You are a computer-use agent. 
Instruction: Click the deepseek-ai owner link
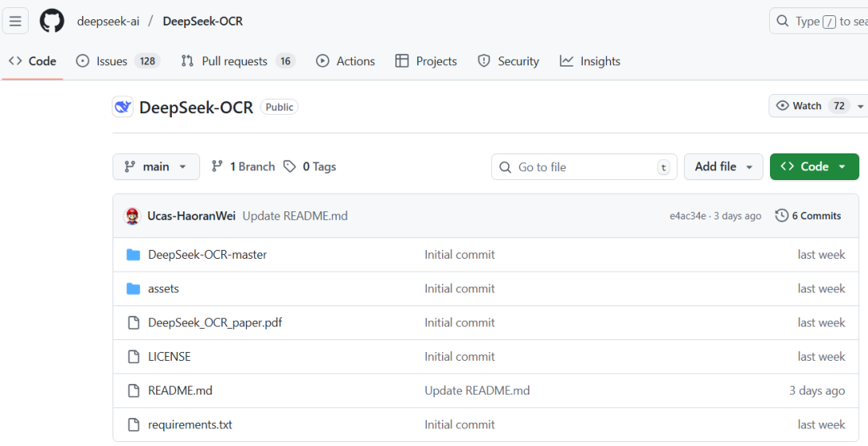point(108,21)
